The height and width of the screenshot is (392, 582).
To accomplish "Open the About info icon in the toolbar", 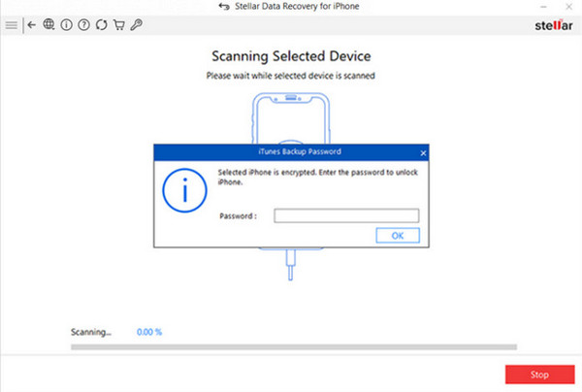I will point(66,25).
